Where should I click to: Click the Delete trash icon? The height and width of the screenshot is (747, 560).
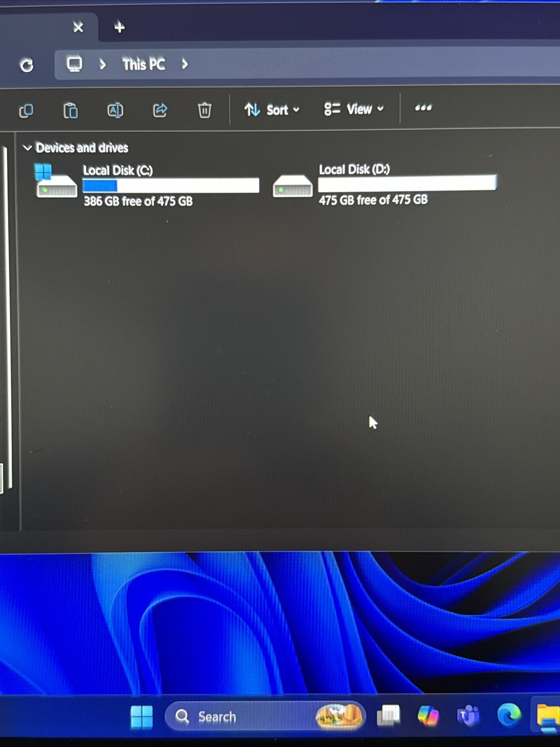pyautogui.click(x=204, y=110)
